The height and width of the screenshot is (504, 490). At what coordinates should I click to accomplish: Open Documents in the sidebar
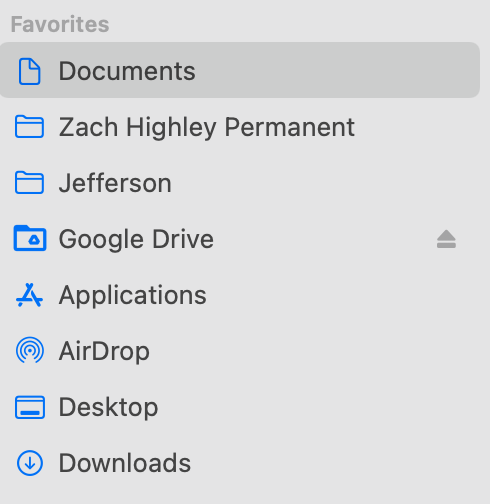coord(240,70)
